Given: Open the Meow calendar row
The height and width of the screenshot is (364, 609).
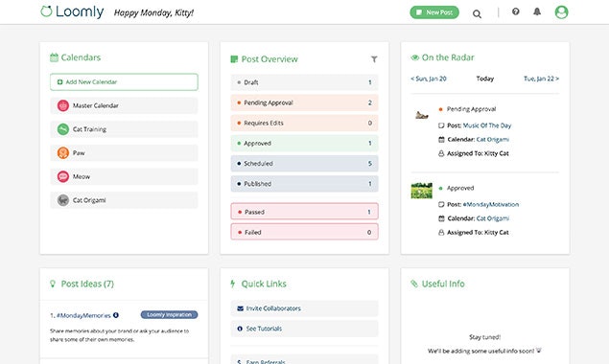Looking at the screenshot, I should 124,176.
